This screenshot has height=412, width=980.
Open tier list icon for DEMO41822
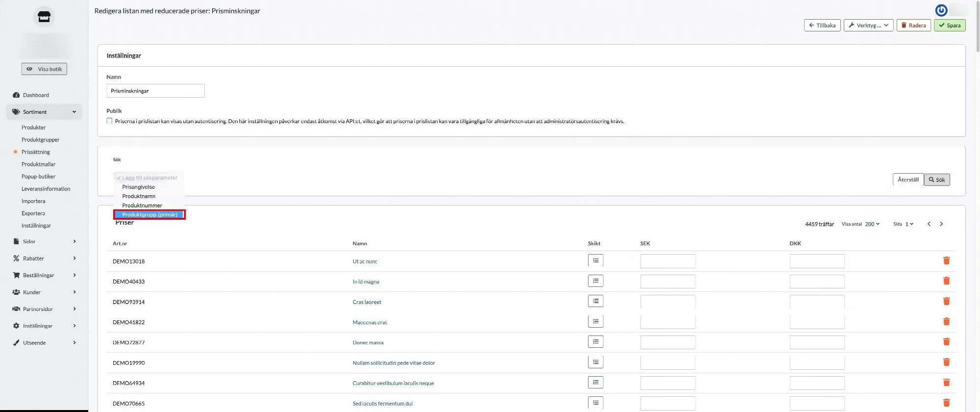point(595,322)
